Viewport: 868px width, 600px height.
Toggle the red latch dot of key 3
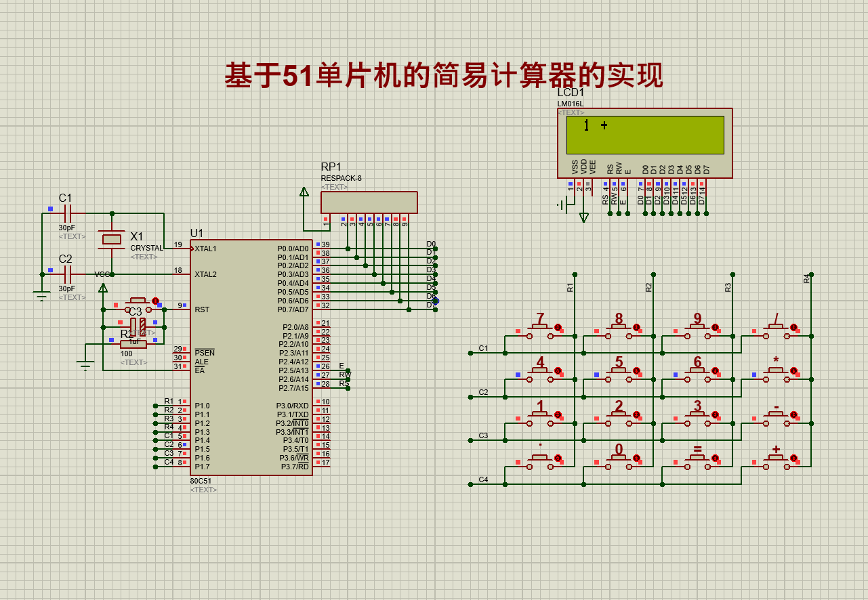coord(716,414)
